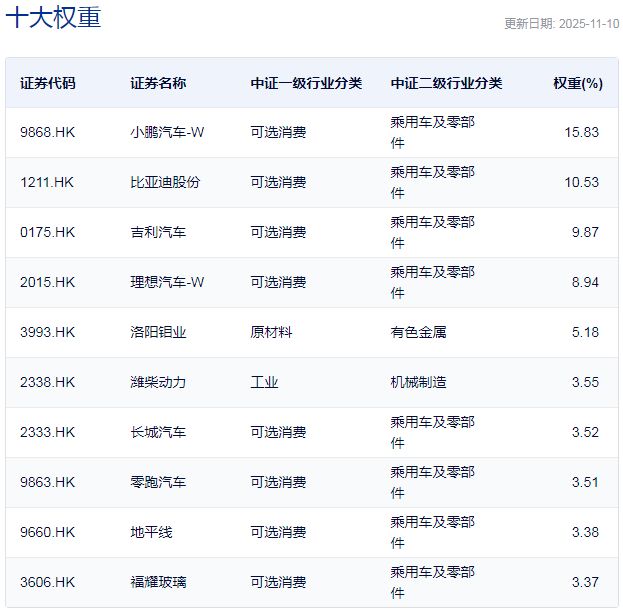
Task: Select stock code 0175.HK
Action: pos(47,232)
